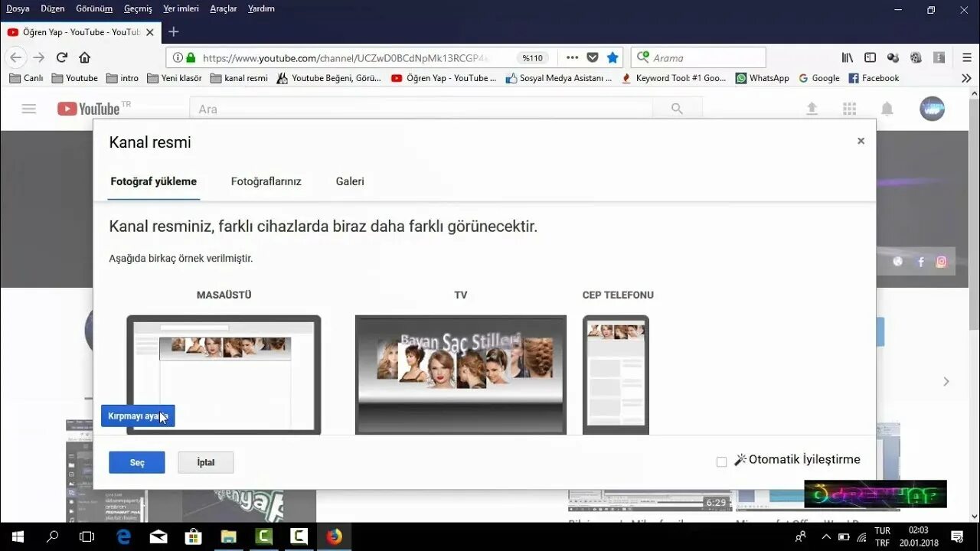Click the green padlock site security icon
The width and height of the screenshot is (980, 551).
[x=191, y=57]
